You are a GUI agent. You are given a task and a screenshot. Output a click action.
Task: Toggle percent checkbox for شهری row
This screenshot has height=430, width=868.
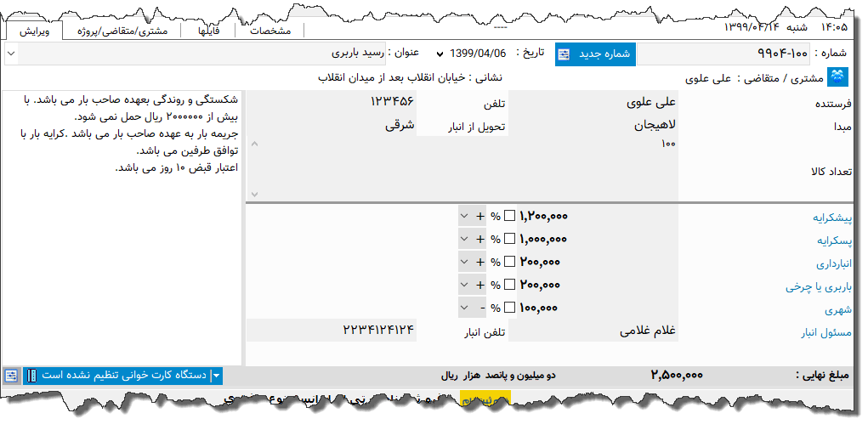click(x=510, y=307)
